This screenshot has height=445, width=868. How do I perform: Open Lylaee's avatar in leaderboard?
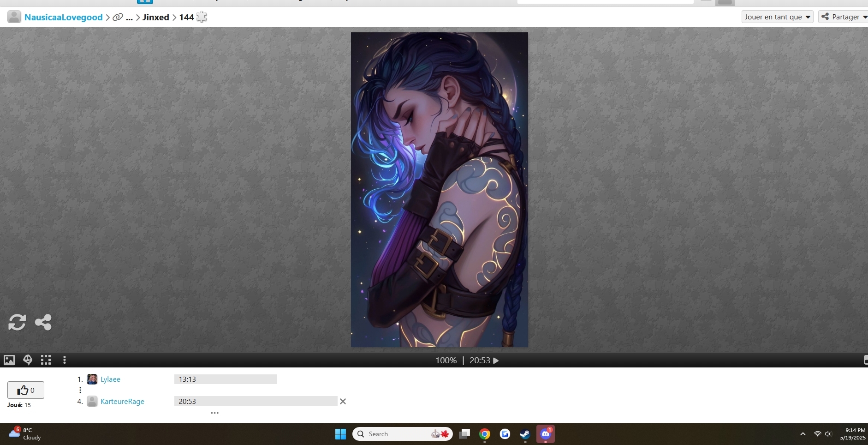(x=92, y=379)
